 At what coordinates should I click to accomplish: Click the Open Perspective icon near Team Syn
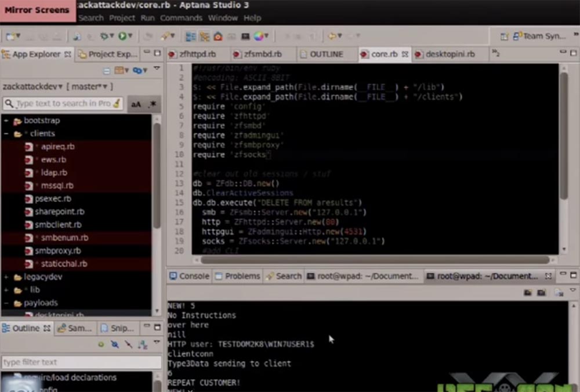[504, 36]
